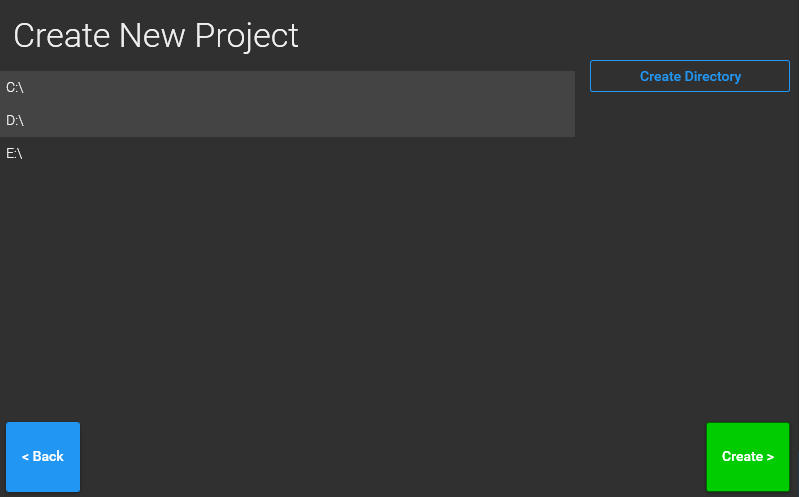
Task: Click the Create Directory button
Action: (x=690, y=77)
